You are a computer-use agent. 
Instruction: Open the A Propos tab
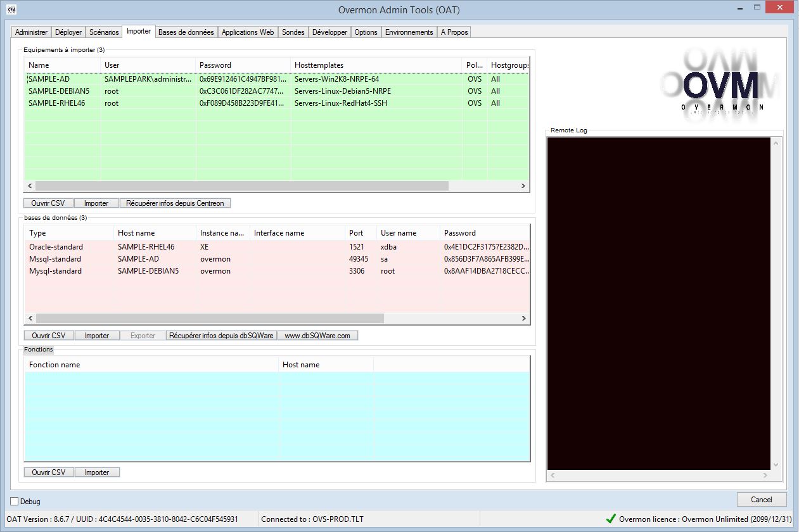pos(454,32)
